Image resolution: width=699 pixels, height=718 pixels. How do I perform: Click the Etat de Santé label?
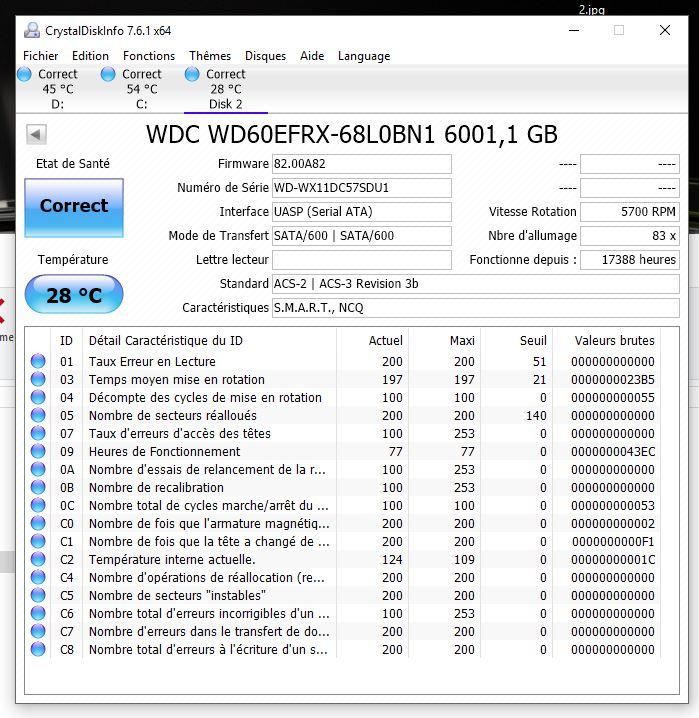pos(73,163)
